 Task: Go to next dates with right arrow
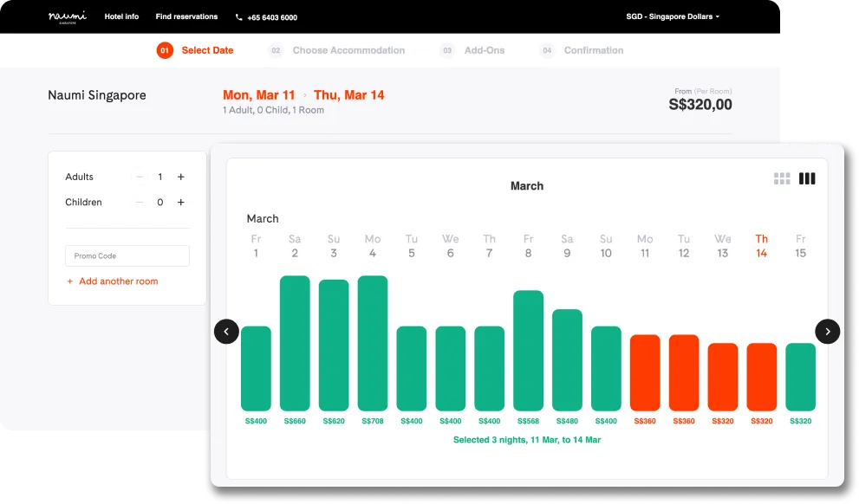point(827,332)
